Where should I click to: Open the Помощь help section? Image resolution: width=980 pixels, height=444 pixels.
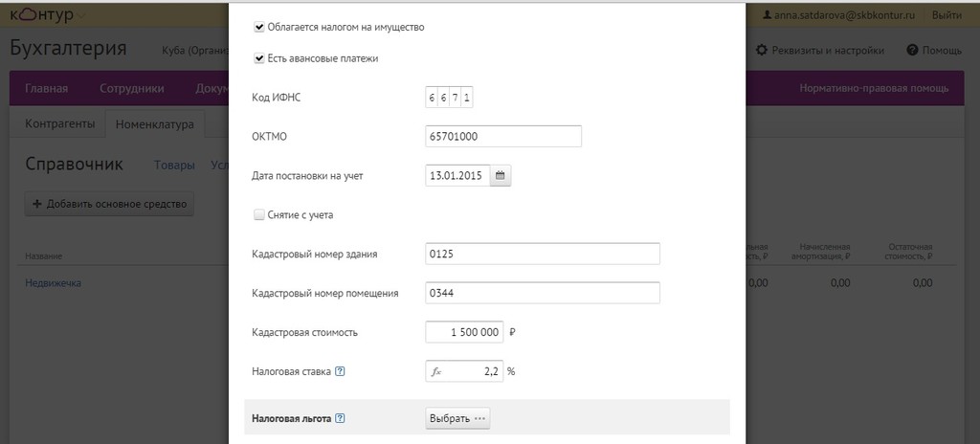(x=934, y=50)
